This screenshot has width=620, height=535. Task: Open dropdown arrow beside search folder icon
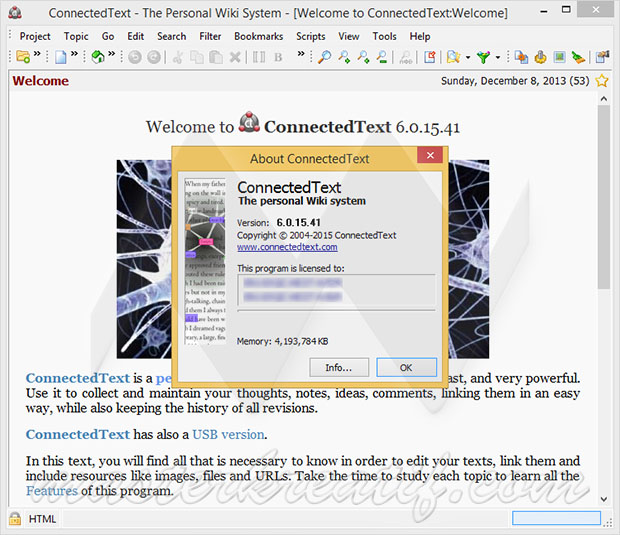pos(468,57)
